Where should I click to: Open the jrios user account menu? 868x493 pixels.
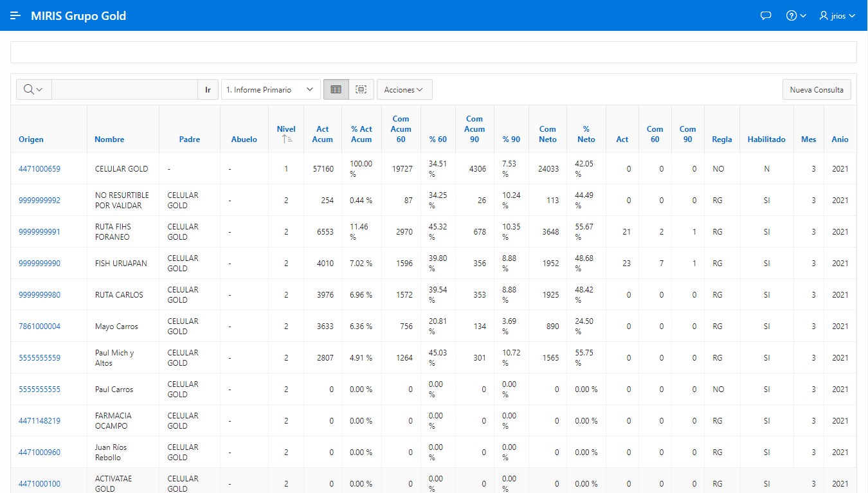coord(837,15)
